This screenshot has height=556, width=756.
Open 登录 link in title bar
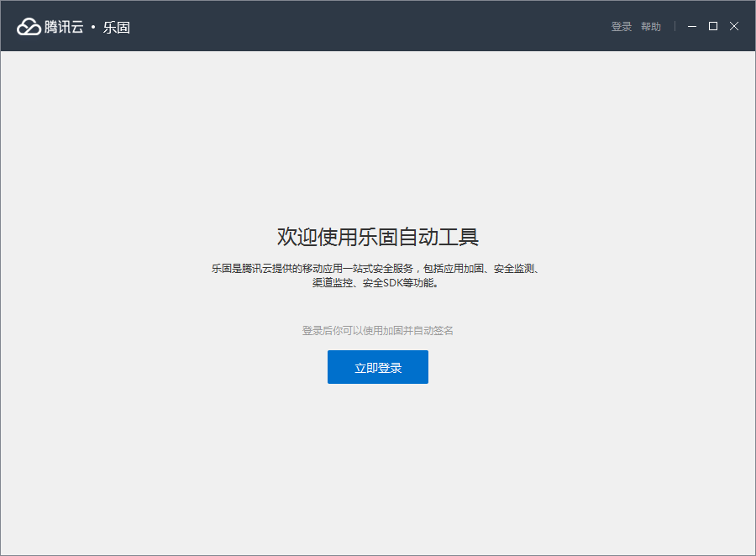tap(621, 27)
